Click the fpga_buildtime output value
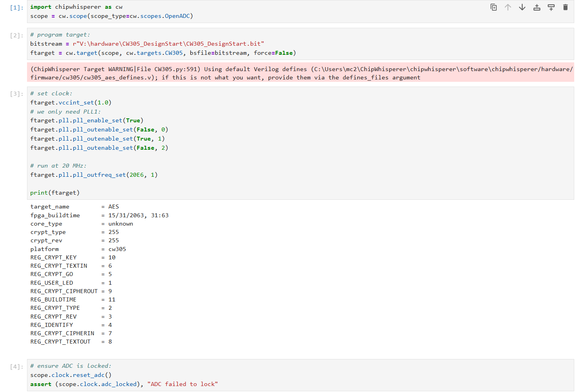This screenshot has width=579, height=392. (x=138, y=215)
